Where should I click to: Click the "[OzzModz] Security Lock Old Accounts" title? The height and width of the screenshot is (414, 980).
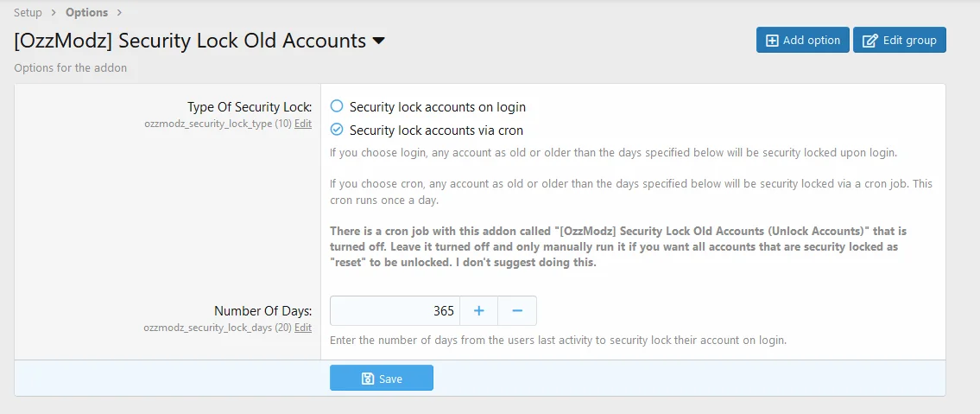coord(190,41)
